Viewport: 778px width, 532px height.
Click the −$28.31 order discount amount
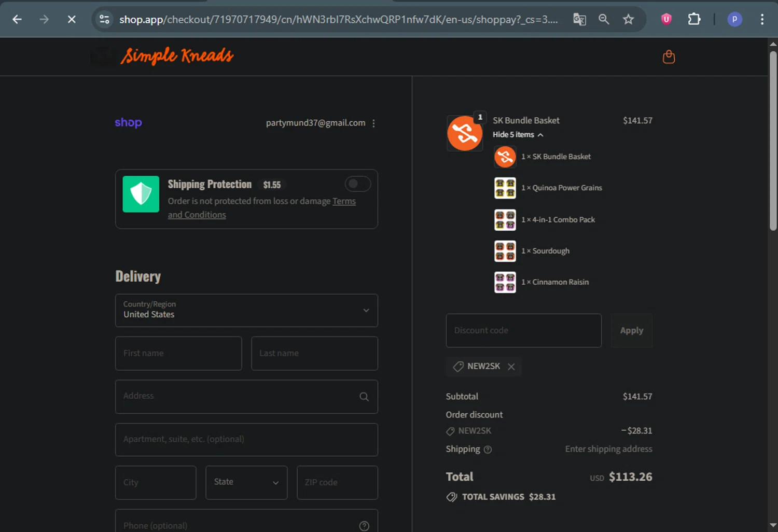[x=636, y=430]
